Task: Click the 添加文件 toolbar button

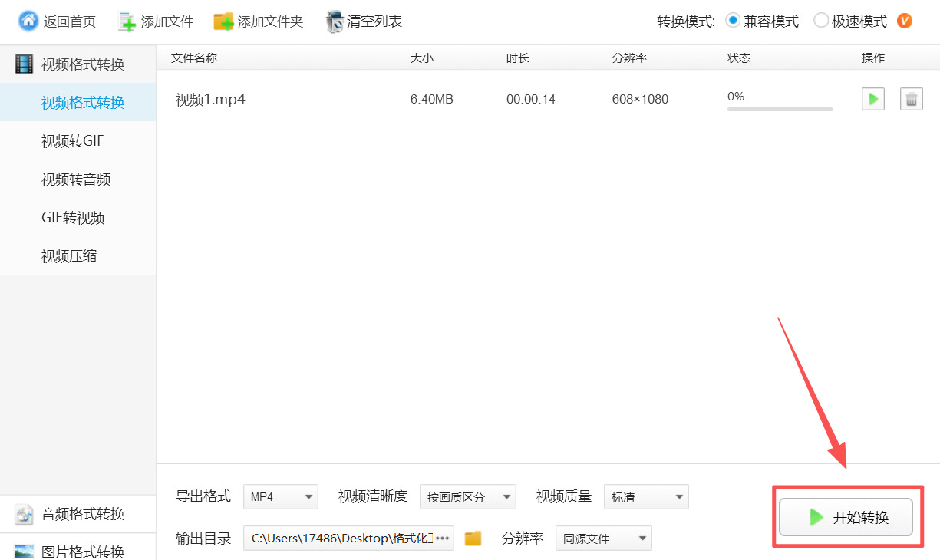Action: [156, 21]
